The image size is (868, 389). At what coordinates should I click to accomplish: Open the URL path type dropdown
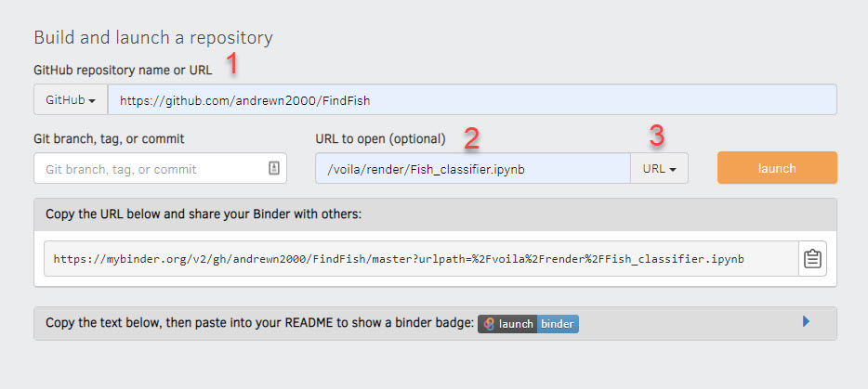tap(659, 168)
